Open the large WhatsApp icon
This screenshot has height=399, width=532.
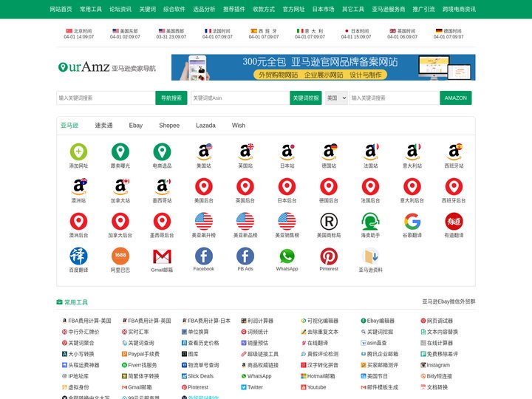tap(287, 256)
